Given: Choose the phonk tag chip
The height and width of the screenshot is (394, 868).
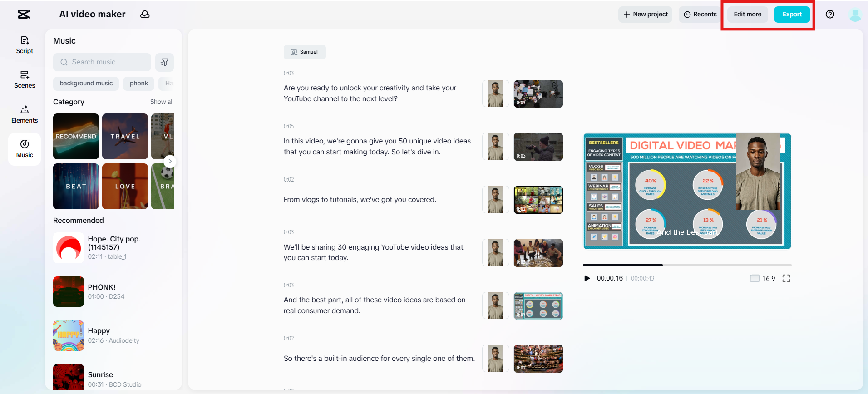Looking at the screenshot, I should pyautogui.click(x=138, y=84).
